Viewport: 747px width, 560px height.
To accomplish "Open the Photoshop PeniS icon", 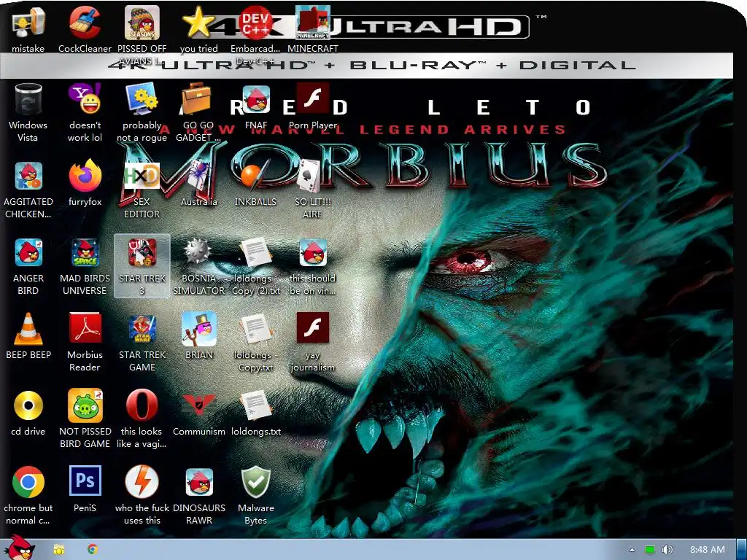I will [x=85, y=481].
